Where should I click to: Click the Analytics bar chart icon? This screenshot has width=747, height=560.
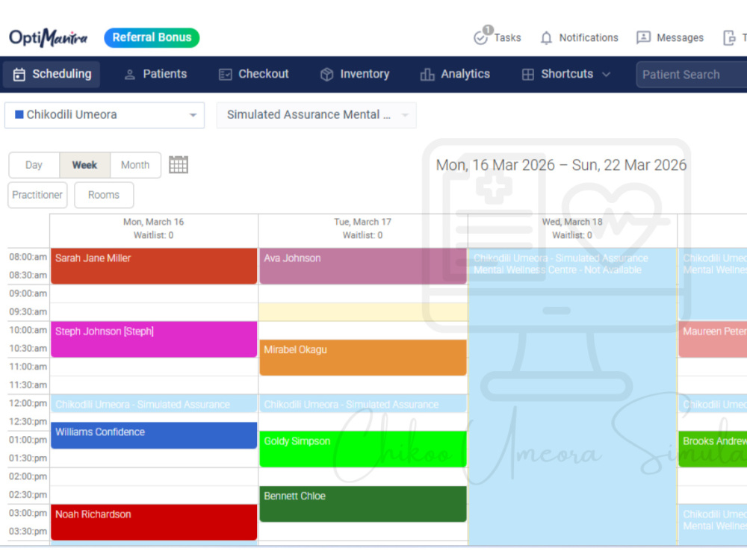(427, 74)
